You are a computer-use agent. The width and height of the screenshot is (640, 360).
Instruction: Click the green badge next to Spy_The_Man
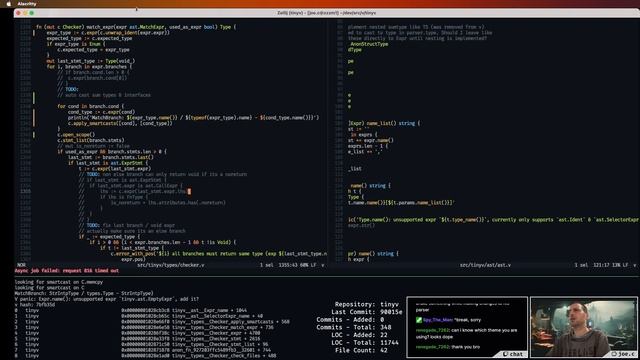[x=419, y=320]
